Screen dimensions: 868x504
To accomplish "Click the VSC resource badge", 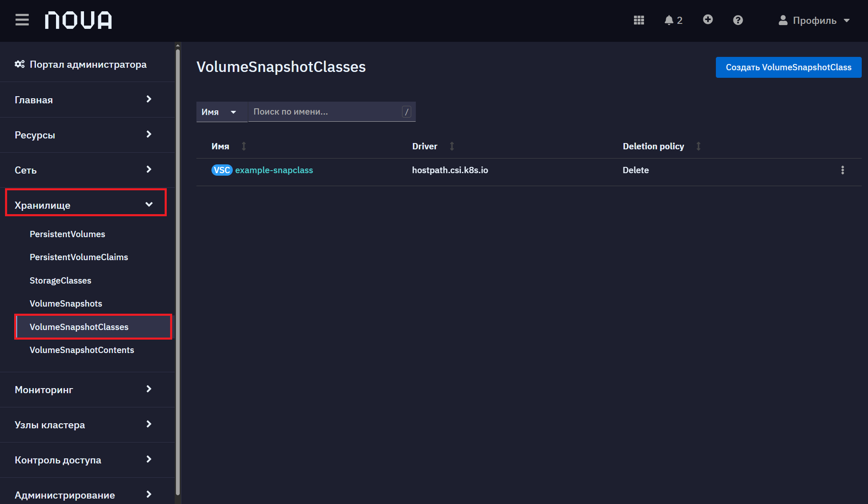I will click(x=222, y=170).
